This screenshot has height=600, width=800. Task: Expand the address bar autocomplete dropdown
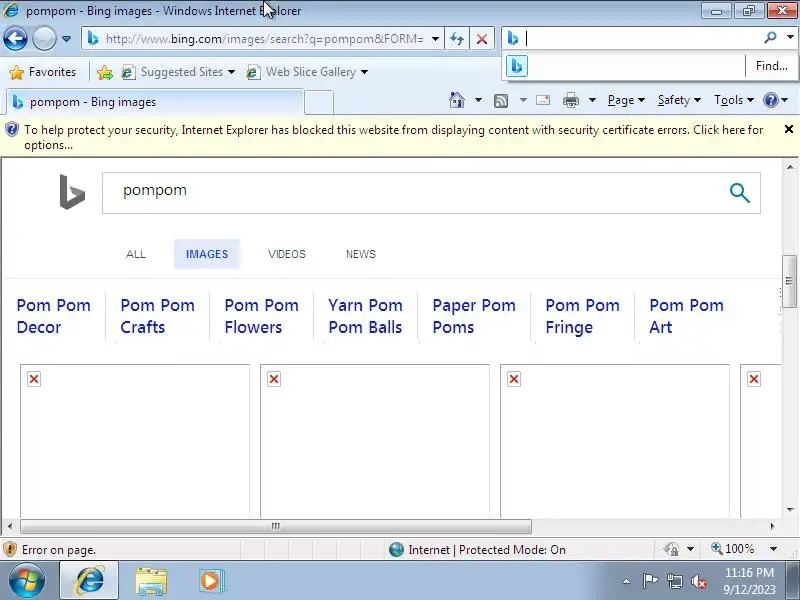click(435, 39)
